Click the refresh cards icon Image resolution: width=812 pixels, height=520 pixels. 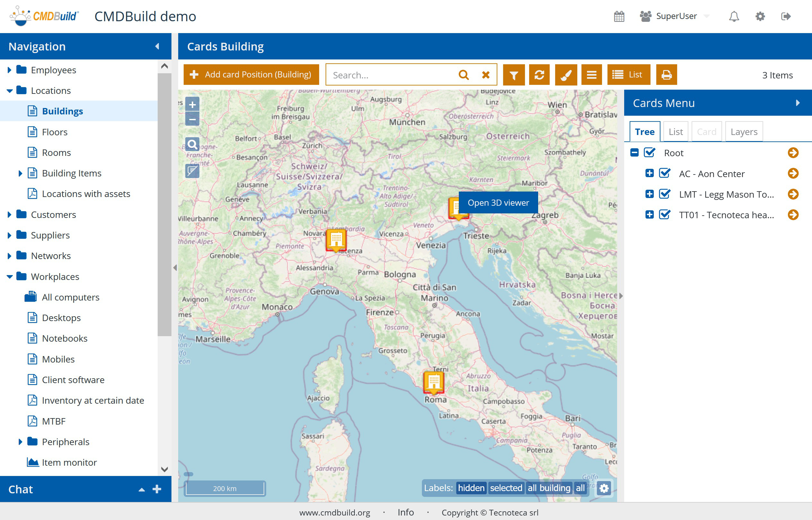539,75
